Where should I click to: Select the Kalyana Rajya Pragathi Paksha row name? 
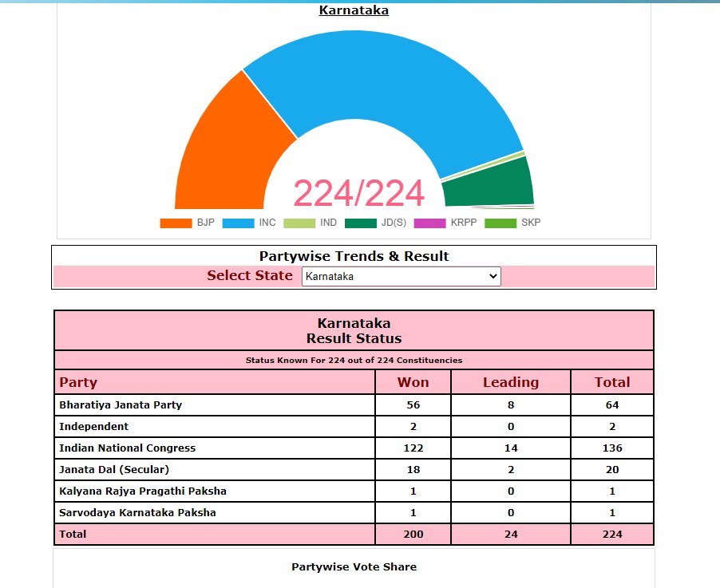click(143, 491)
